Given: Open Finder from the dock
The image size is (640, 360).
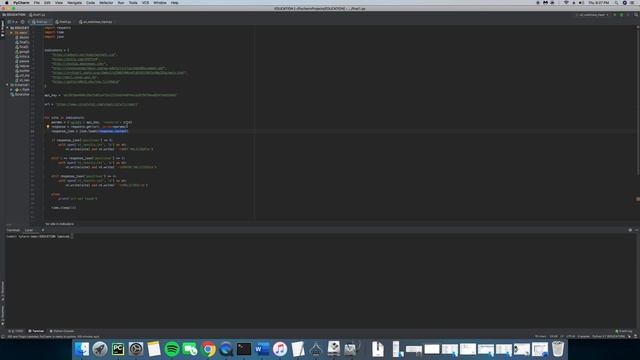Looking at the screenshot, I should coord(82,349).
